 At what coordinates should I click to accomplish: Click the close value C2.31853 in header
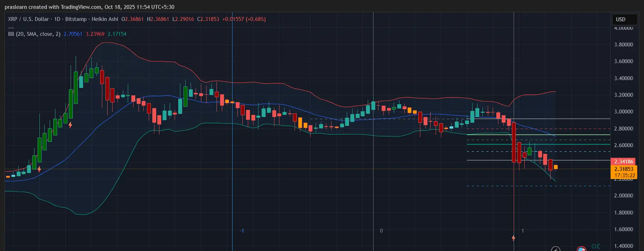[x=208, y=19]
